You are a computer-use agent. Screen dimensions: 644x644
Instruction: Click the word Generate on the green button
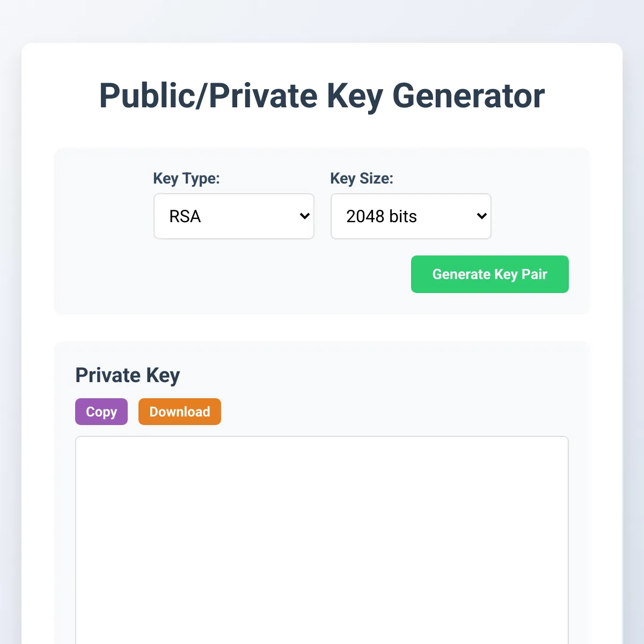[x=462, y=274]
